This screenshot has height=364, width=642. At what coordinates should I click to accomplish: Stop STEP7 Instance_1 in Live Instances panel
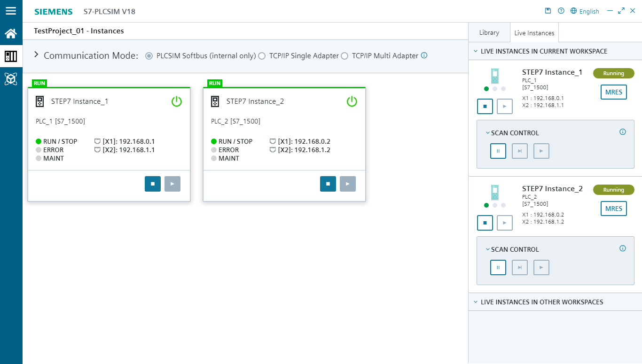click(x=485, y=106)
